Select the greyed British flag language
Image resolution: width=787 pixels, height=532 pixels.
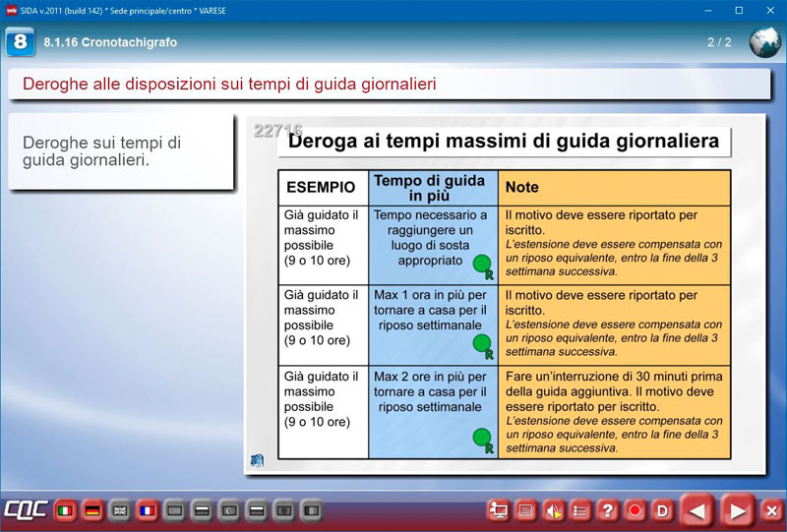pos(120,510)
